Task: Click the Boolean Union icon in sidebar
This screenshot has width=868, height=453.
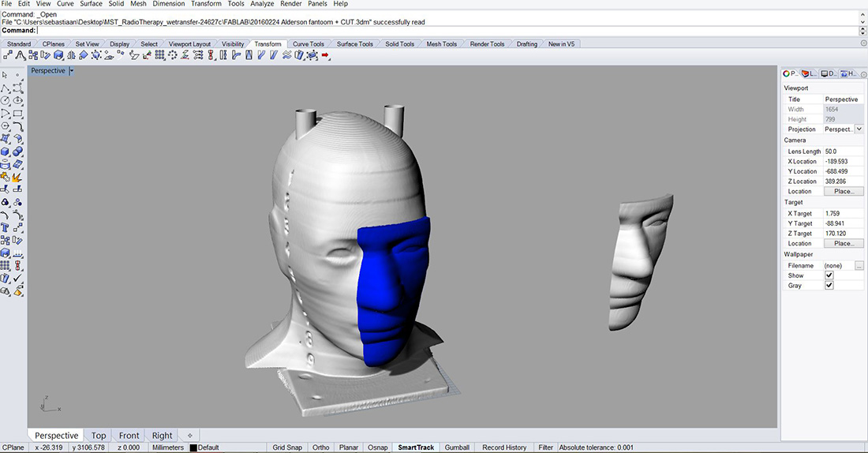Action: 17,151
